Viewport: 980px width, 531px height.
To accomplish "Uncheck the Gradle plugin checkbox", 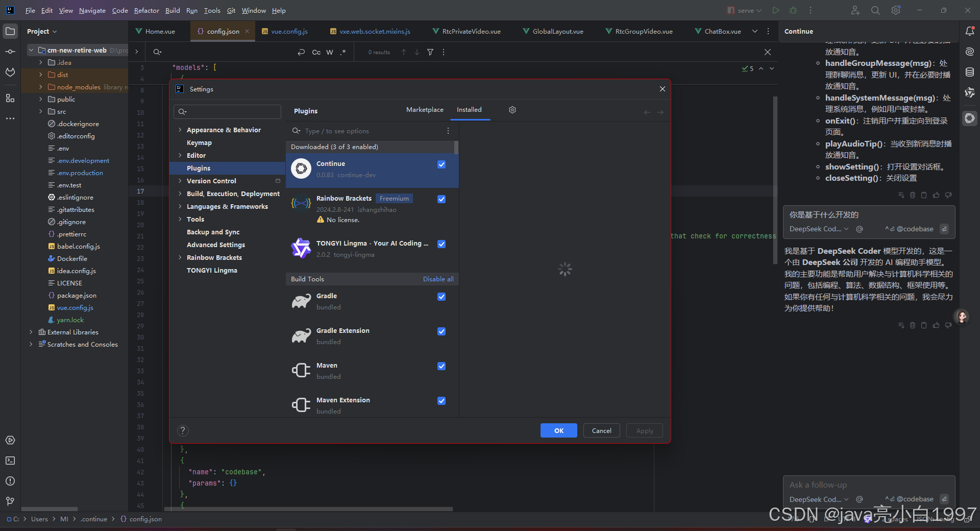I will [442, 297].
